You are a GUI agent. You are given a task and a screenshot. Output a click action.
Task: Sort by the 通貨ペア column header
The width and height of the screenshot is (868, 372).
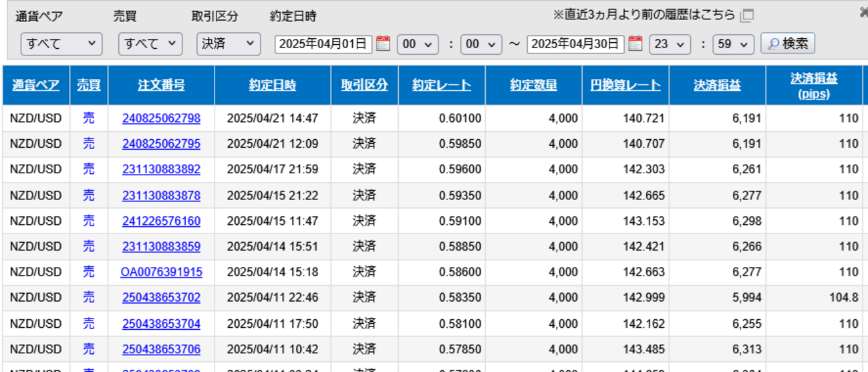(36, 86)
